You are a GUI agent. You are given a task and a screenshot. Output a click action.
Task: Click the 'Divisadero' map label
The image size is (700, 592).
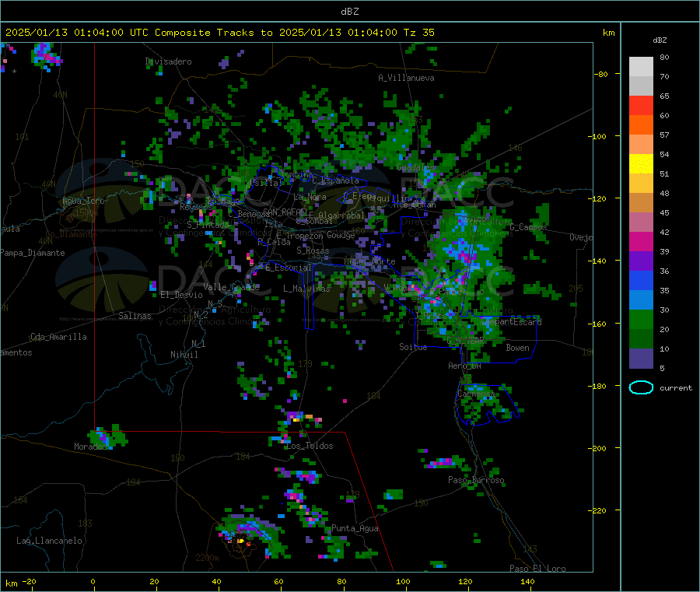coord(168,61)
